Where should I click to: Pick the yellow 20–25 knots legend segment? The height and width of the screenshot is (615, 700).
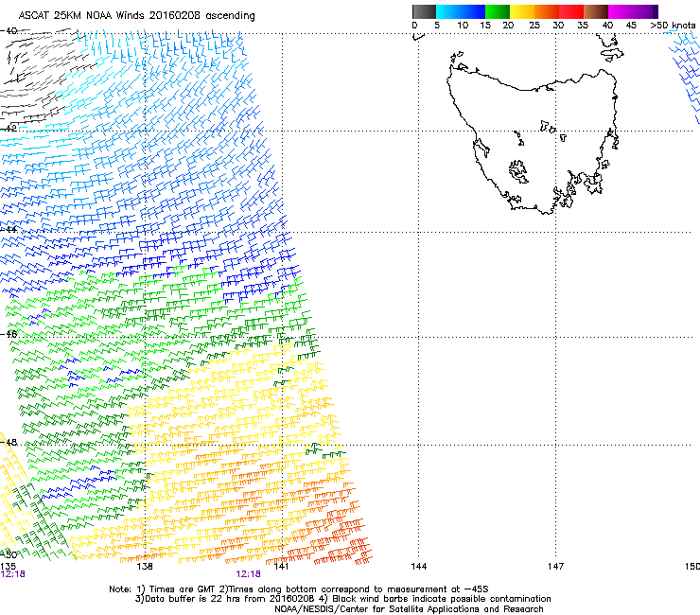click(x=522, y=11)
